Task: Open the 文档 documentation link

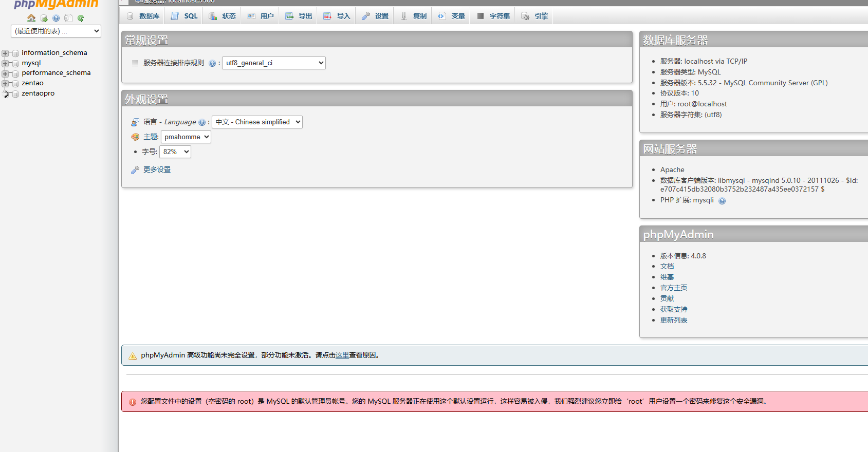Action: coord(667,266)
